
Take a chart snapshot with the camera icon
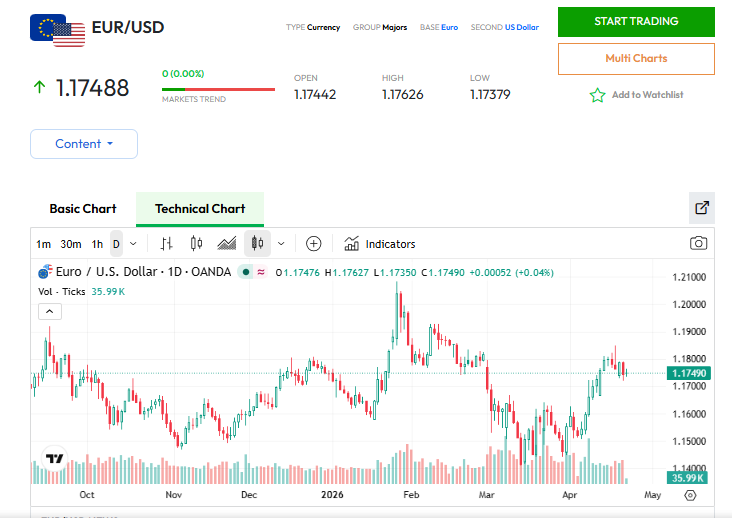[698, 243]
